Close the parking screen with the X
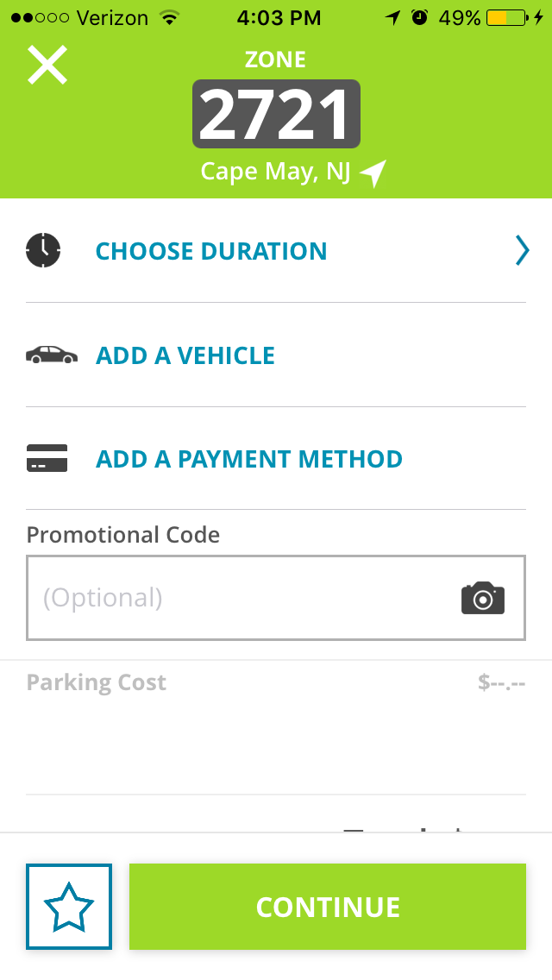 47,64
